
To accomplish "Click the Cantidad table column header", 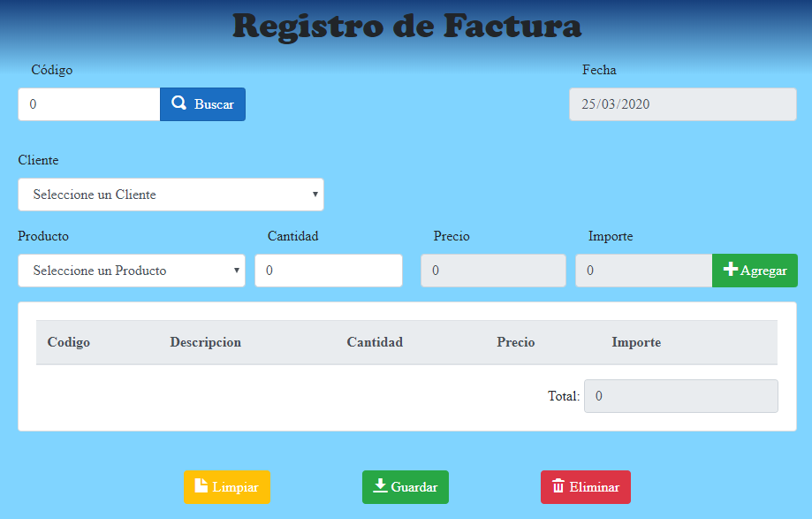I will click(375, 342).
